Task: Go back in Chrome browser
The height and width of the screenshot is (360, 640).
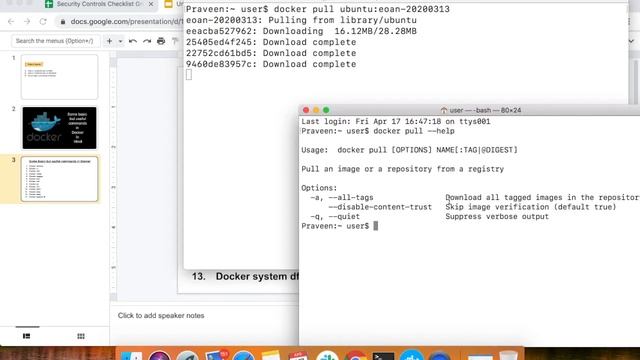Action: pyautogui.click(x=11, y=22)
